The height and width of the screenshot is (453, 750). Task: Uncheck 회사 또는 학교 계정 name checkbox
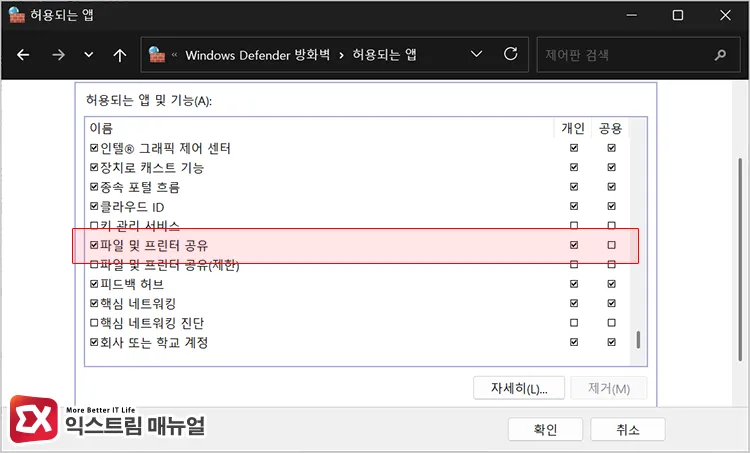[x=94, y=343]
